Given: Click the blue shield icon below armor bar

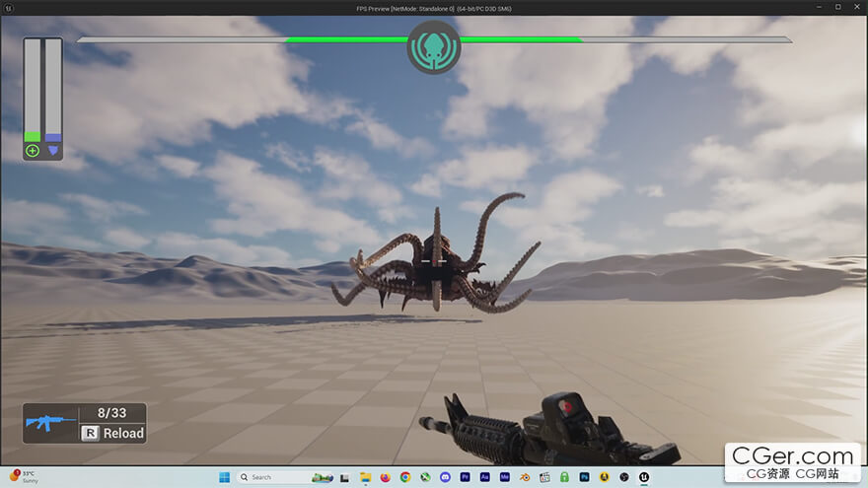Looking at the screenshot, I should [53, 151].
